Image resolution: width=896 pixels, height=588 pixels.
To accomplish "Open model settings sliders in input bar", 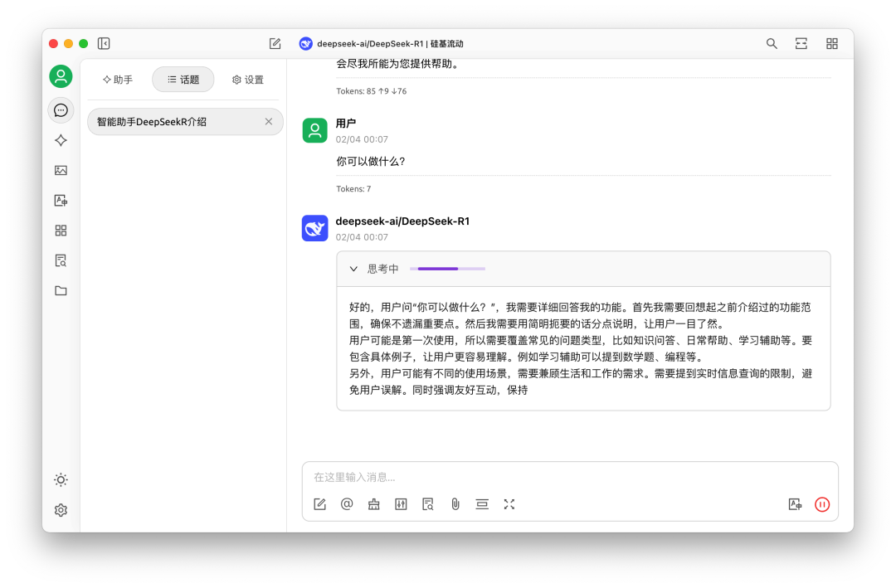I will (x=401, y=503).
